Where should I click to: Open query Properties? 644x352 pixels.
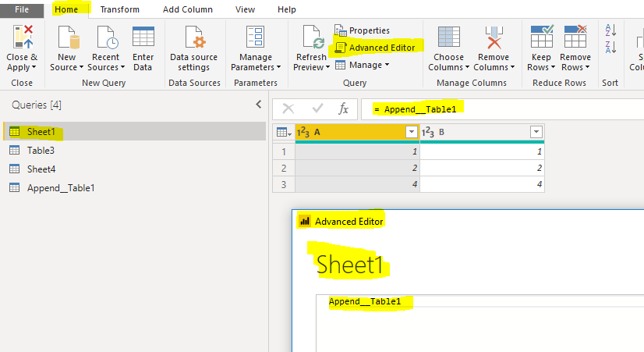362,30
